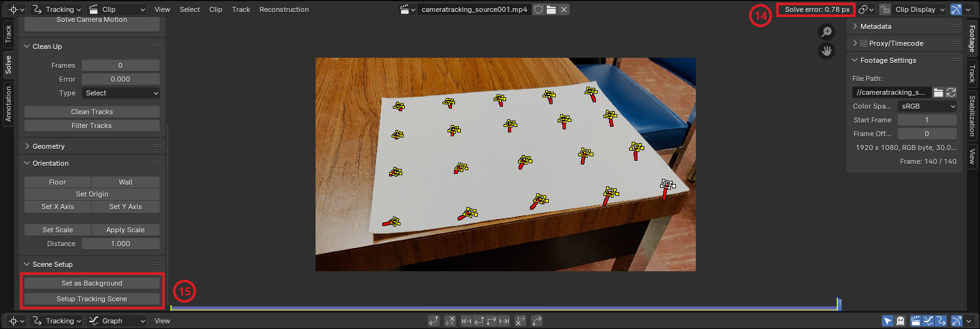The height and width of the screenshot is (329, 980).
Task: Toggle lock selection to view icon
Action: (x=885, y=9)
